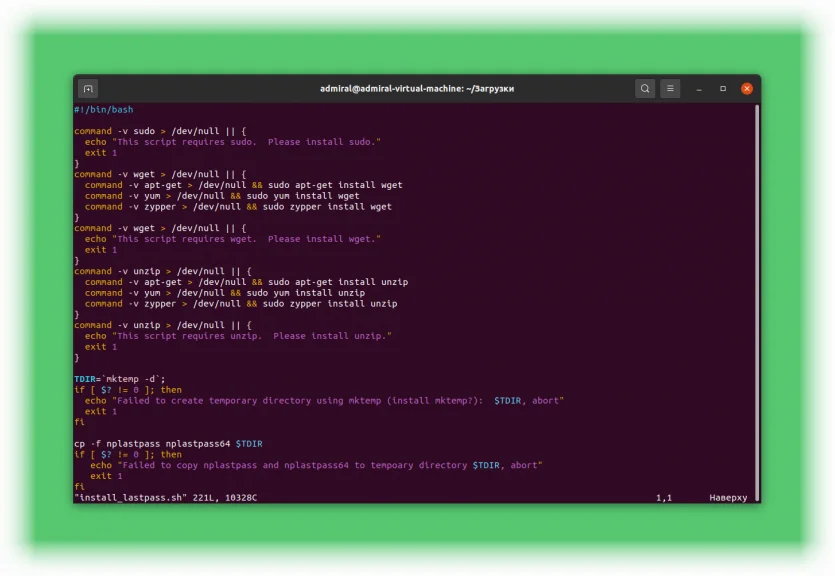
Task: Click the line 'sudo zypper install wget'
Action: 327,207
